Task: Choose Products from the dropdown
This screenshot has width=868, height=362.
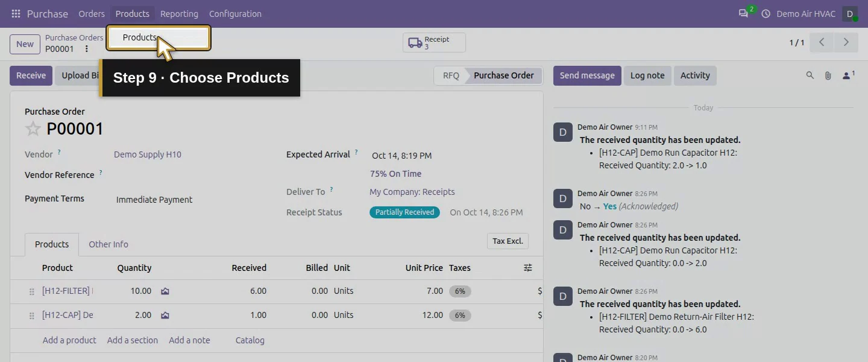Action: tap(159, 37)
